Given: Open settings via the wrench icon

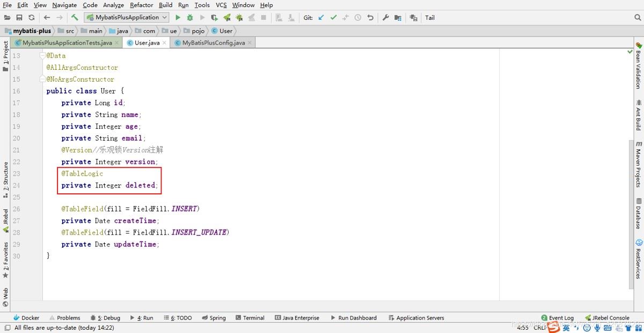Looking at the screenshot, I should [385, 18].
